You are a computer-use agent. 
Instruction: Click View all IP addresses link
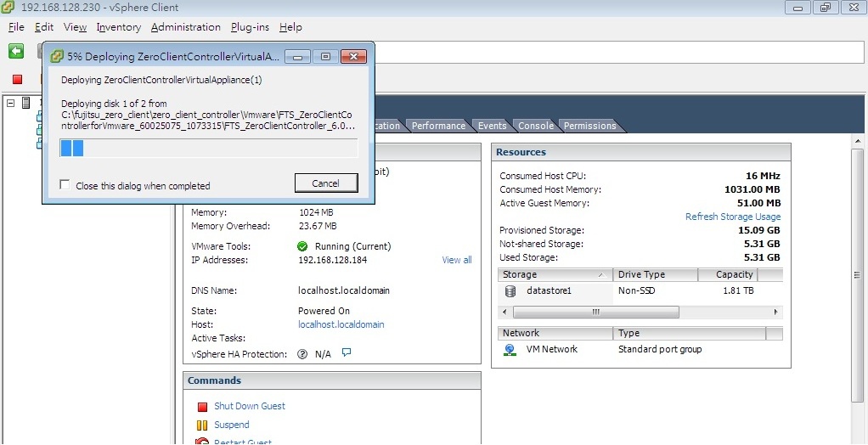point(457,260)
